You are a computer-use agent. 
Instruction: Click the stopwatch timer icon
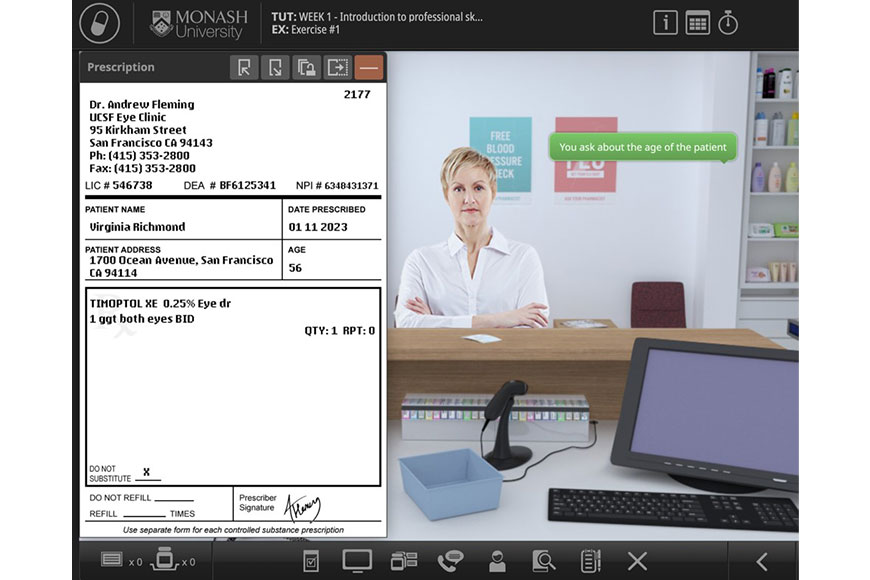pos(728,23)
